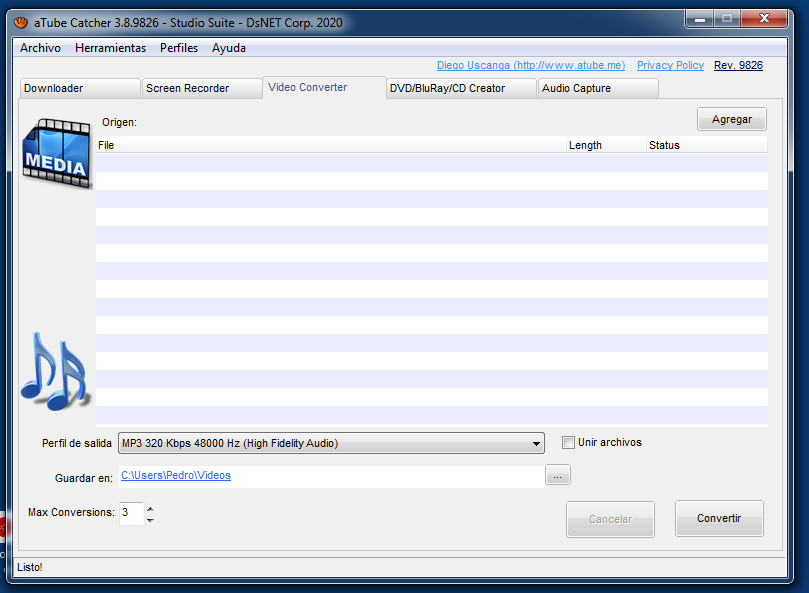809x593 pixels.
Task: Sort list by File column header
Action: coord(331,145)
